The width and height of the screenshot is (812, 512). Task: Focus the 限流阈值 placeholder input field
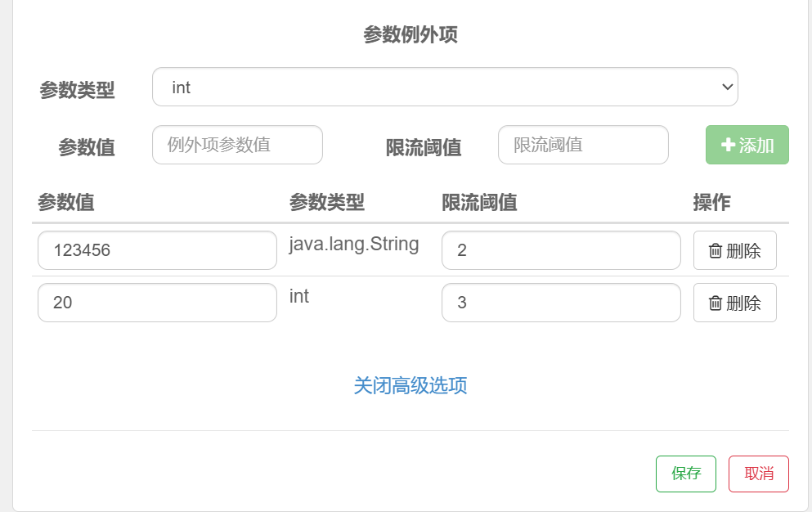click(583, 145)
